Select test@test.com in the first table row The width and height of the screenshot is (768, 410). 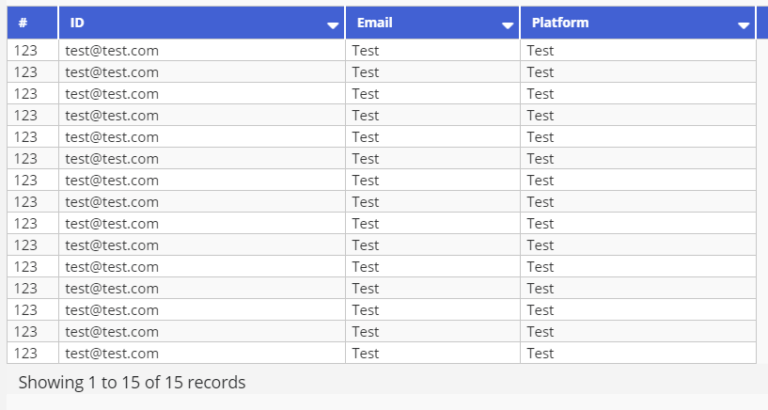pyautogui.click(x=112, y=50)
